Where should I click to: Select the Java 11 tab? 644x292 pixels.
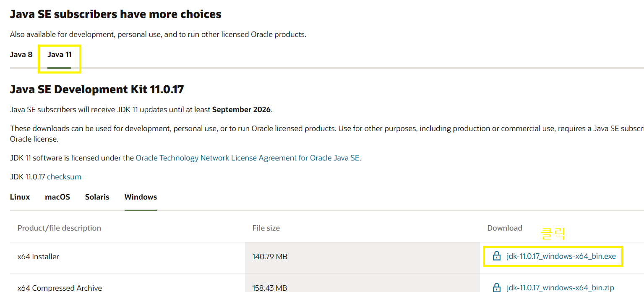tap(59, 55)
